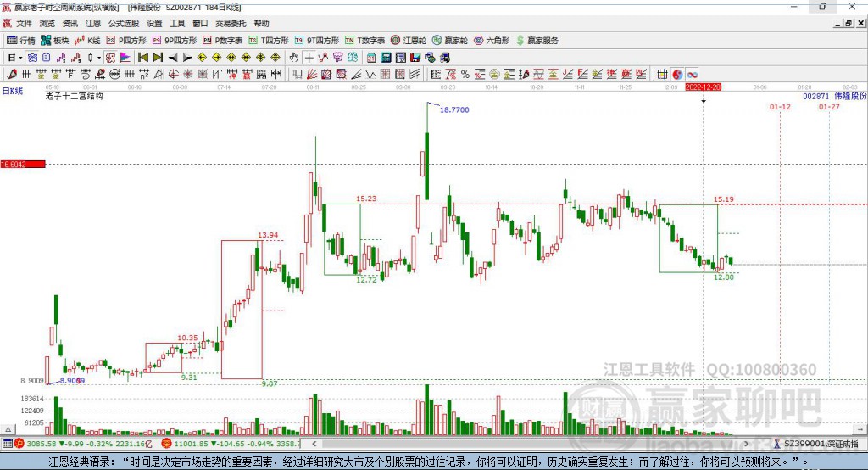Open the 江恩 menu

tap(93, 23)
